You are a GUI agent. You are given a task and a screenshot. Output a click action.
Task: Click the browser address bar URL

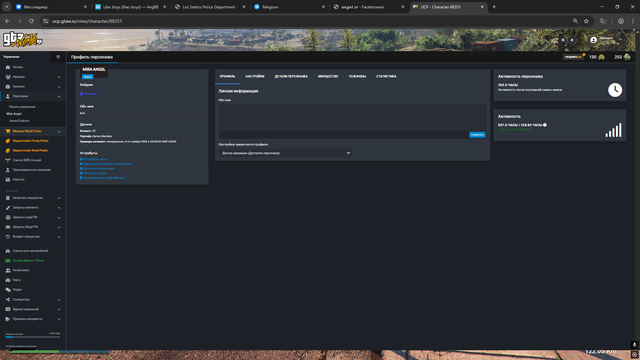pyautogui.click(x=87, y=21)
